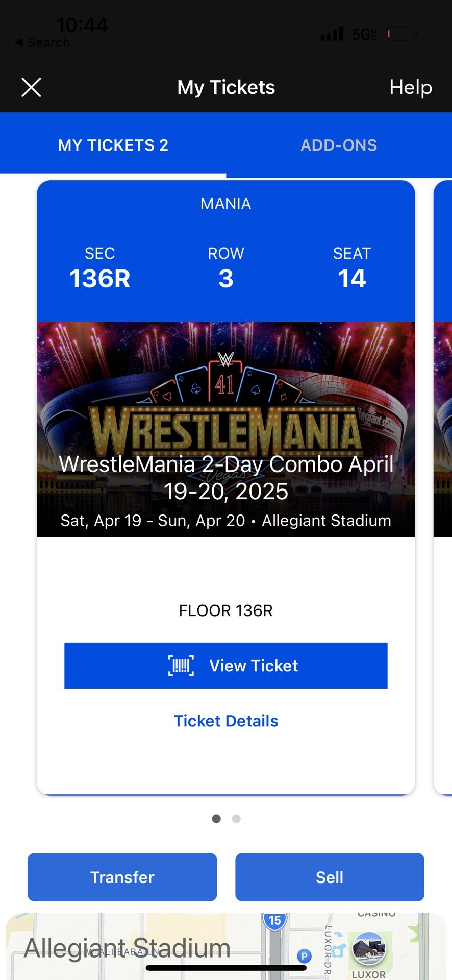
Task: Tap the Luxor landmark on the map
Action: click(x=369, y=949)
